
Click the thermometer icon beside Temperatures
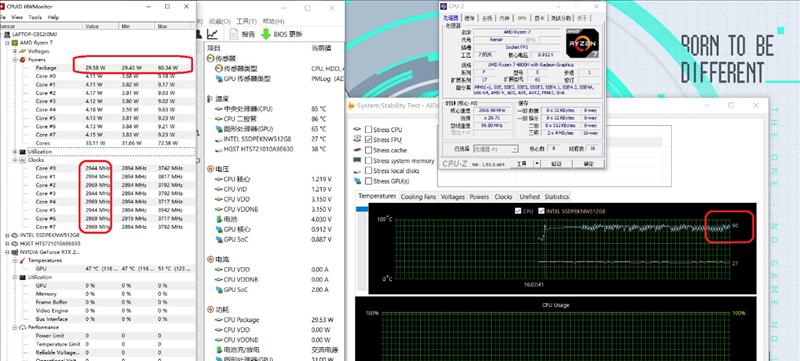pyautogui.click(x=22, y=260)
